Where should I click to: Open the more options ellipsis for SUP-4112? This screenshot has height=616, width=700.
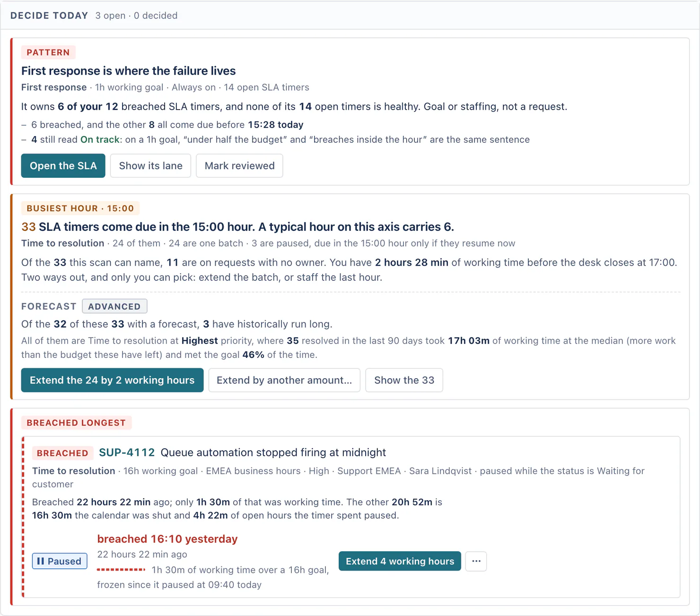tap(476, 561)
